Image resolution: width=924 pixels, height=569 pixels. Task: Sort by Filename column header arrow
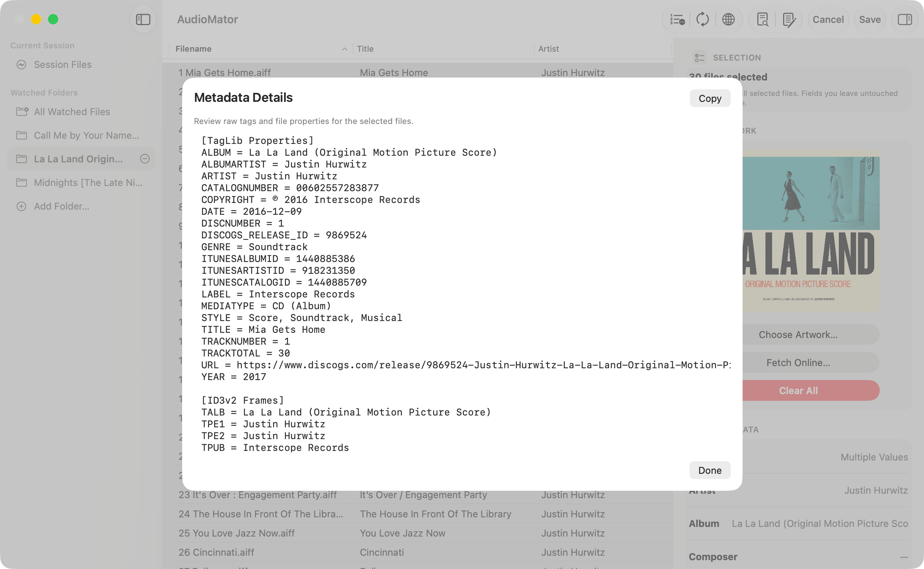tap(344, 49)
